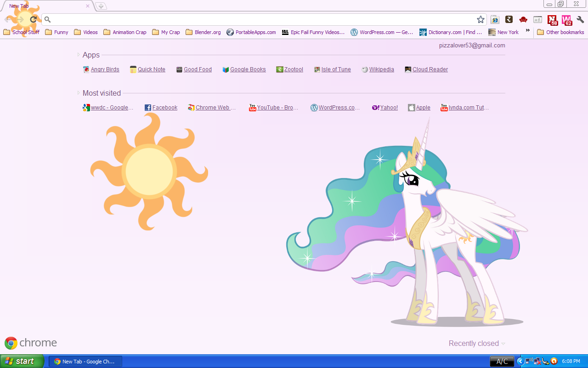Image resolution: width=588 pixels, height=368 pixels.
Task: Select the New Tab - Google Chrome taskbar button
Action: pyautogui.click(x=85, y=362)
